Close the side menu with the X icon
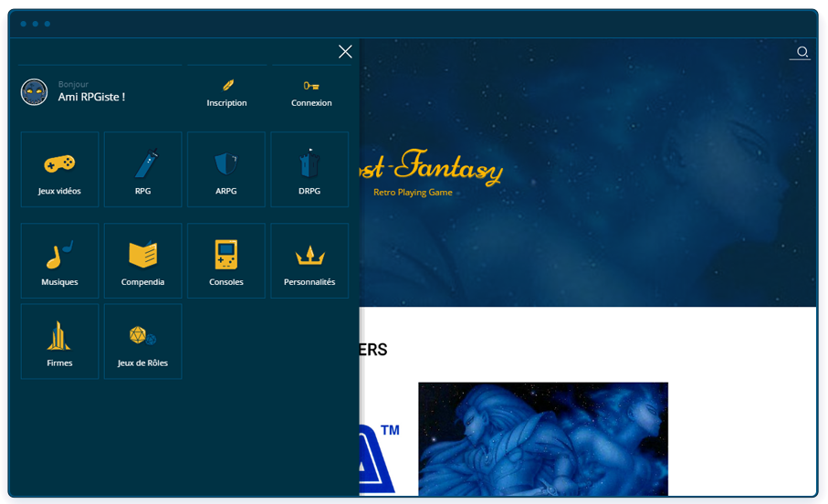Viewport: 828px width, 504px height. [345, 51]
